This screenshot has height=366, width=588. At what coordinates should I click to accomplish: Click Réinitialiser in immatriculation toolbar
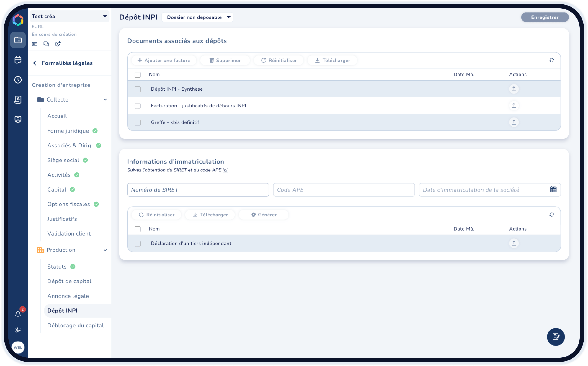click(156, 215)
